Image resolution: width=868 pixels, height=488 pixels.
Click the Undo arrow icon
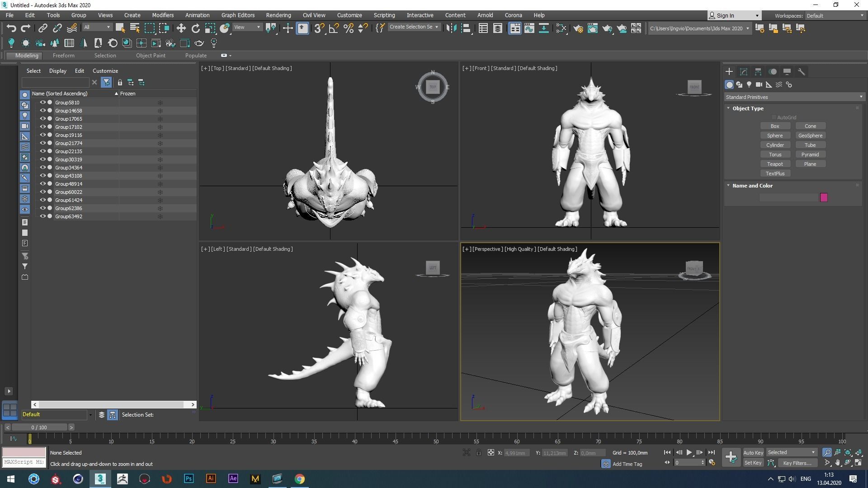tap(11, 28)
